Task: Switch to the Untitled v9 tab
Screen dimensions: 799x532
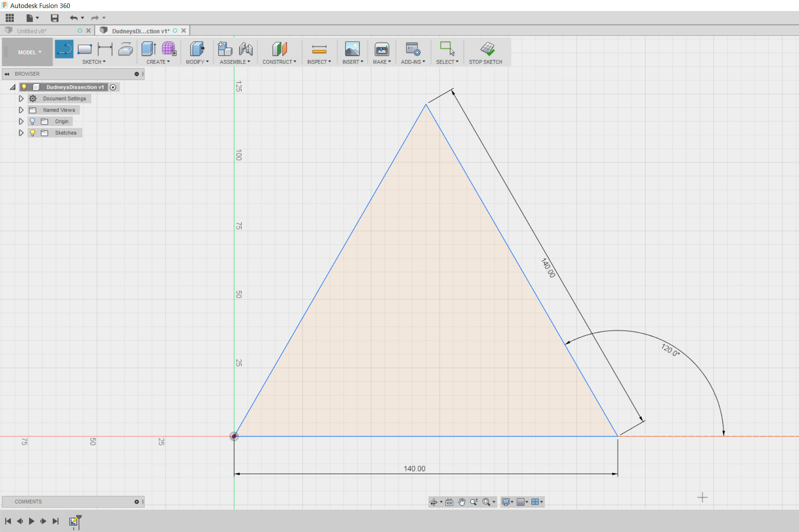Action: point(32,31)
